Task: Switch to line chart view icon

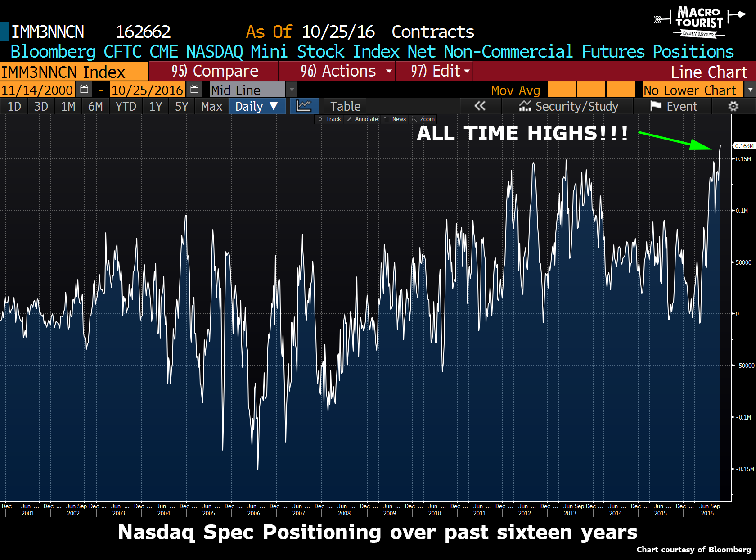Action: tap(304, 106)
